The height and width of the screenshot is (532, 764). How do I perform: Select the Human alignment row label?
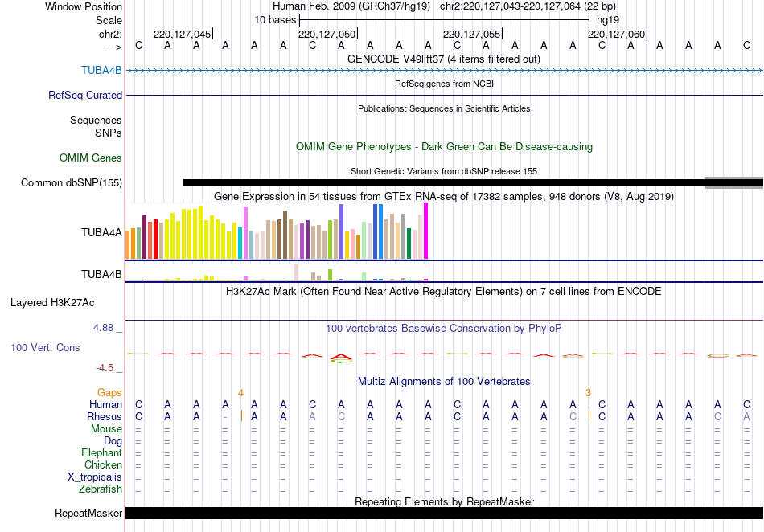pos(105,404)
